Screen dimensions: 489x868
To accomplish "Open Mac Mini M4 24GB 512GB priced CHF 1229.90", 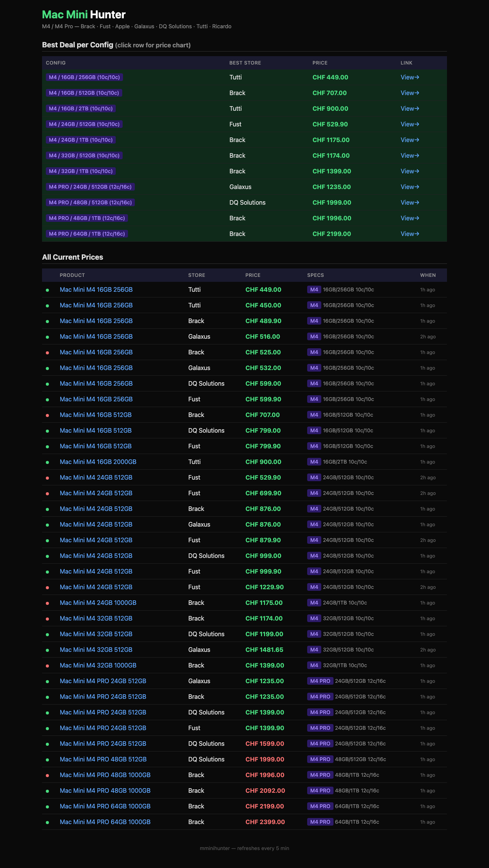I will coord(96,587).
